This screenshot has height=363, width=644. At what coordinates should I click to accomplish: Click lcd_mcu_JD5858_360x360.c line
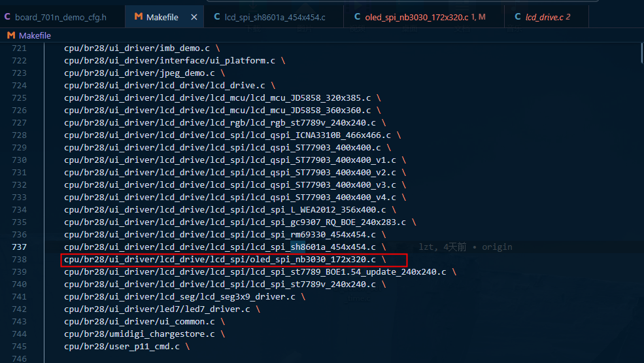[x=222, y=110]
